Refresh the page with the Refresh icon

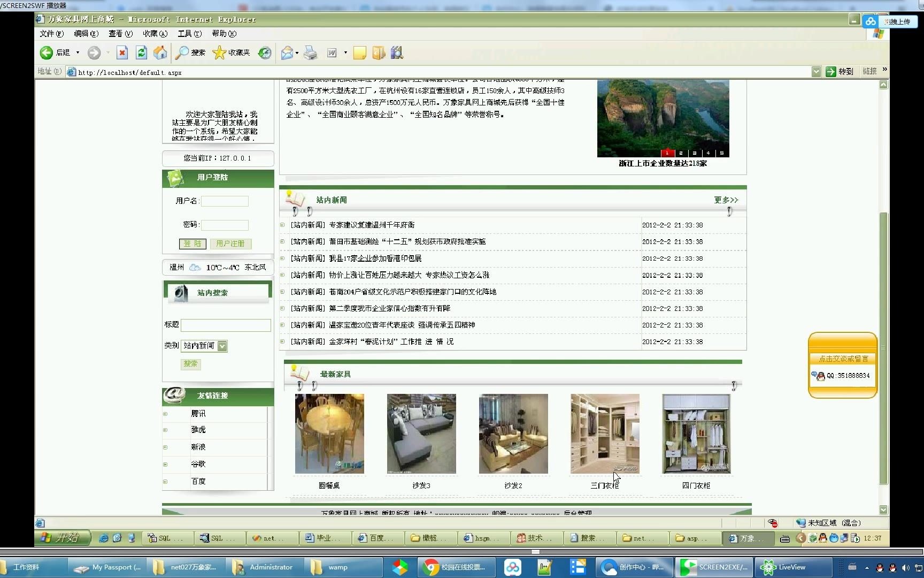point(141,52)
